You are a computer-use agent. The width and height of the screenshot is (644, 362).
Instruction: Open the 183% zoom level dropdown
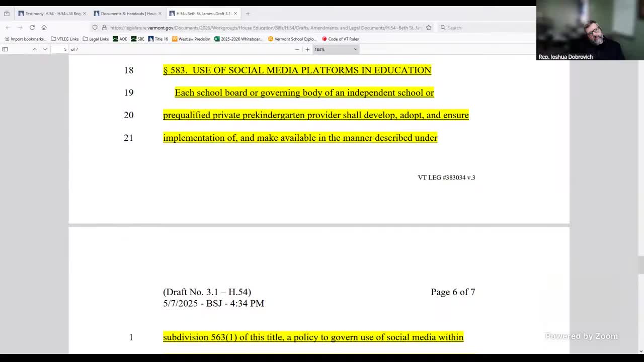336,49
